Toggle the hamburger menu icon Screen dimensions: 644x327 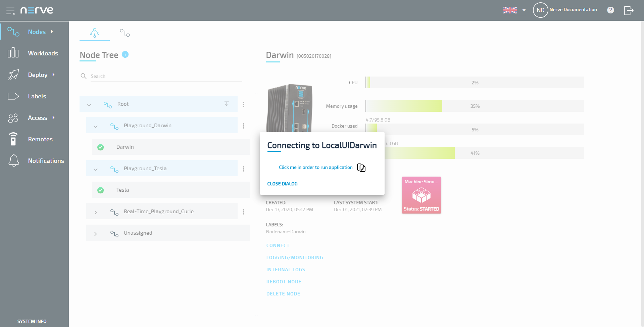pos(10,11)
